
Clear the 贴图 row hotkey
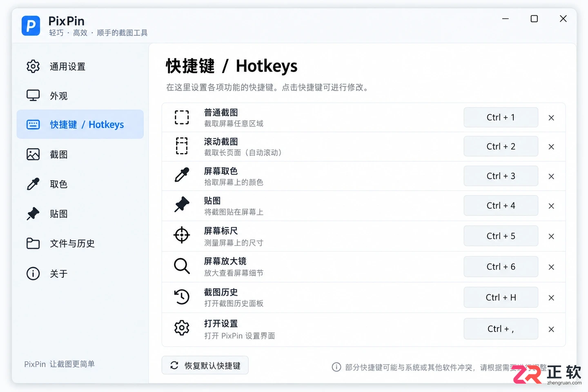point(551,206)
